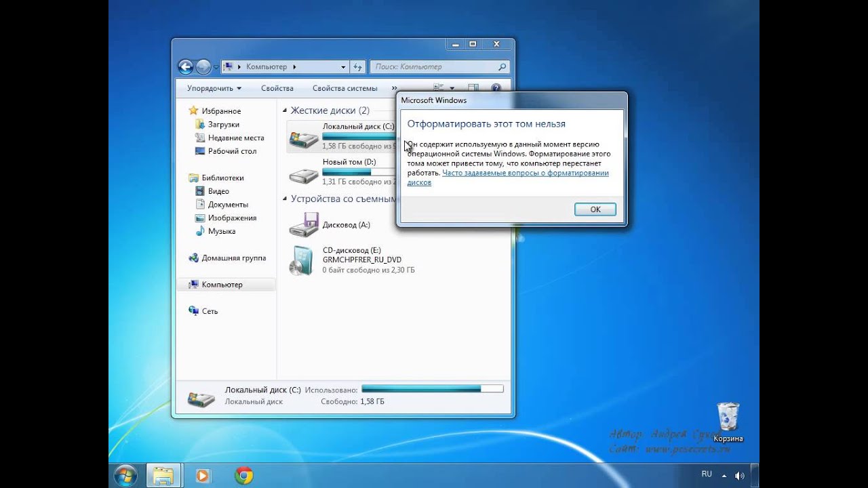This screenshot has height=488, width=868.
Task: Open the Музыка library
Action: tap(222, 231)
